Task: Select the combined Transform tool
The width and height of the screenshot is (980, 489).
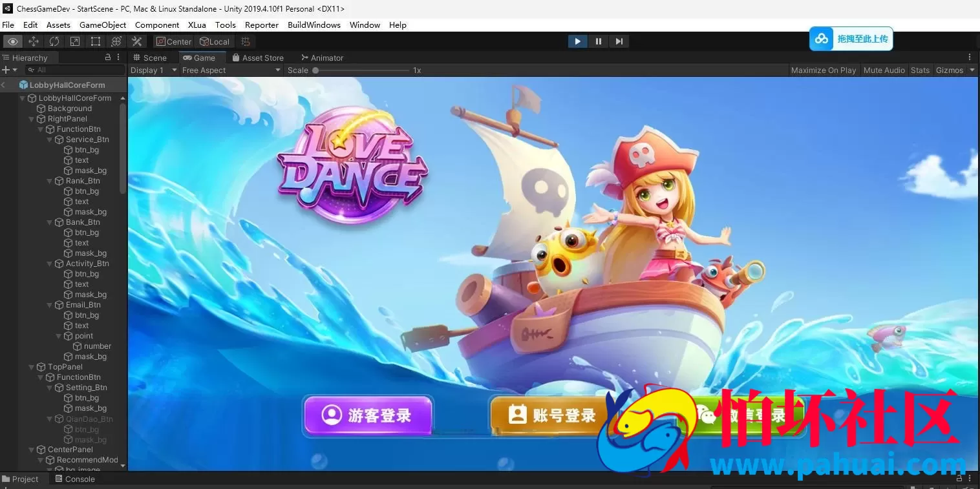Action: 116,41
